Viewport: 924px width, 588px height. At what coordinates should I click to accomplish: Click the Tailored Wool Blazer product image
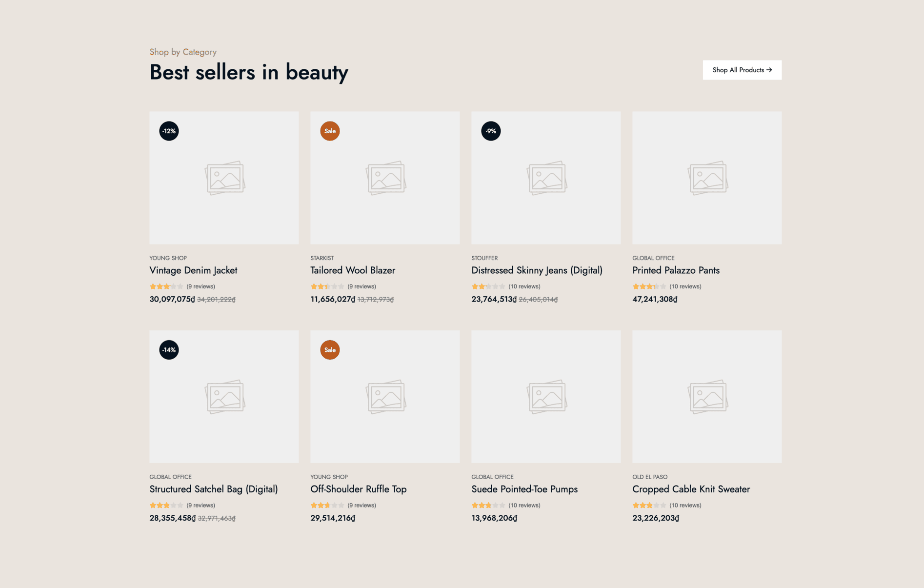coord(385,178)
